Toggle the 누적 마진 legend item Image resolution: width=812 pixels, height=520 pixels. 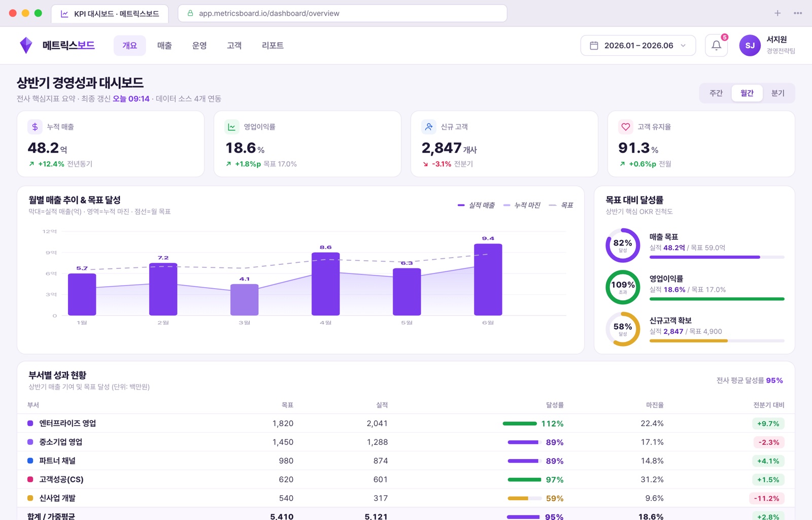[x=522, y=205]
